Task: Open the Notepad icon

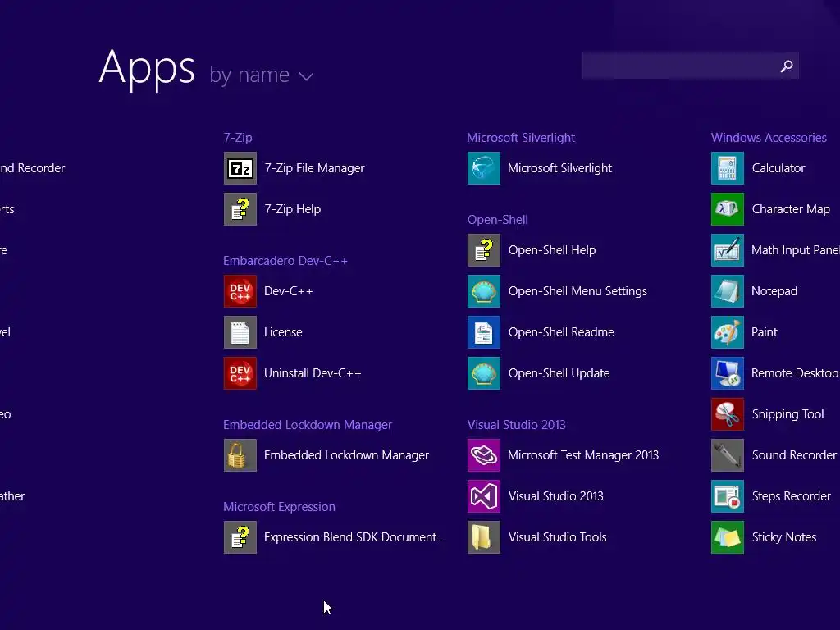Action: [x=728, y=291]
